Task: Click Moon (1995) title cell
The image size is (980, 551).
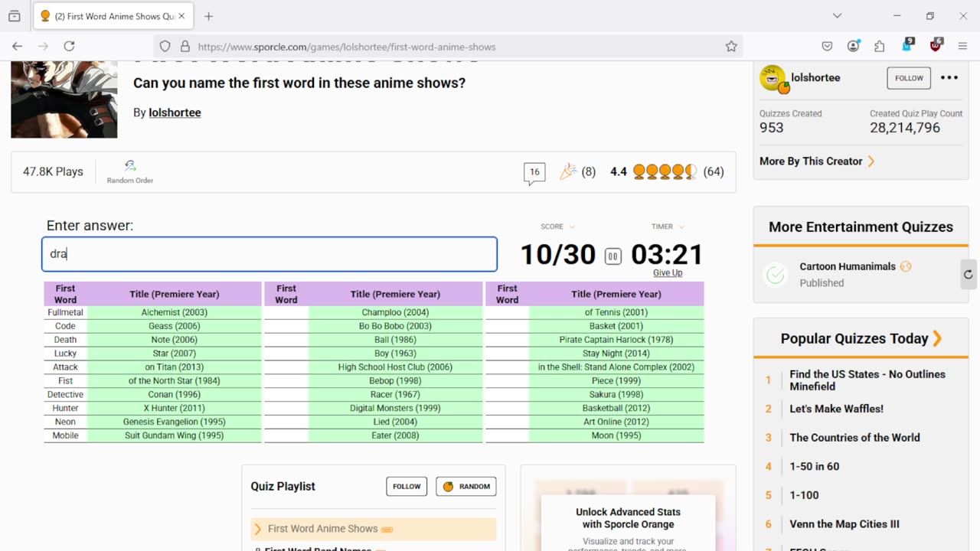Action: click(x=616, y=435)
